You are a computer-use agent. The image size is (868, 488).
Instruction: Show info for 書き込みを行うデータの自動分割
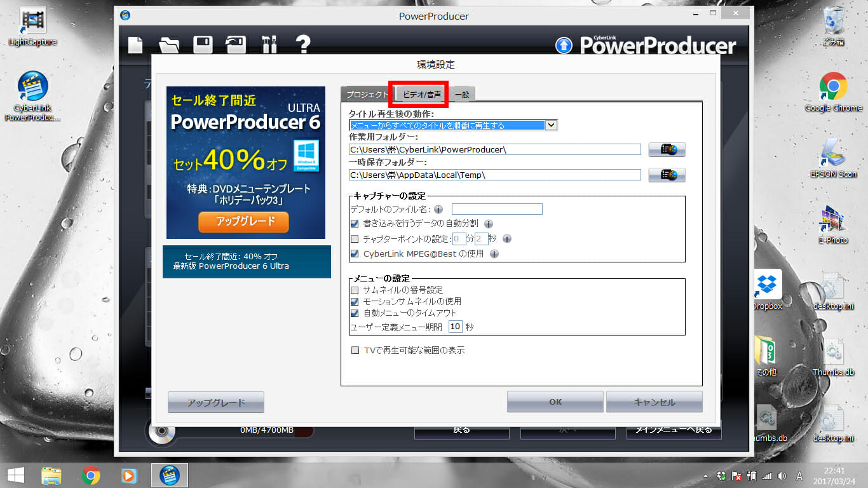[489, 224]
